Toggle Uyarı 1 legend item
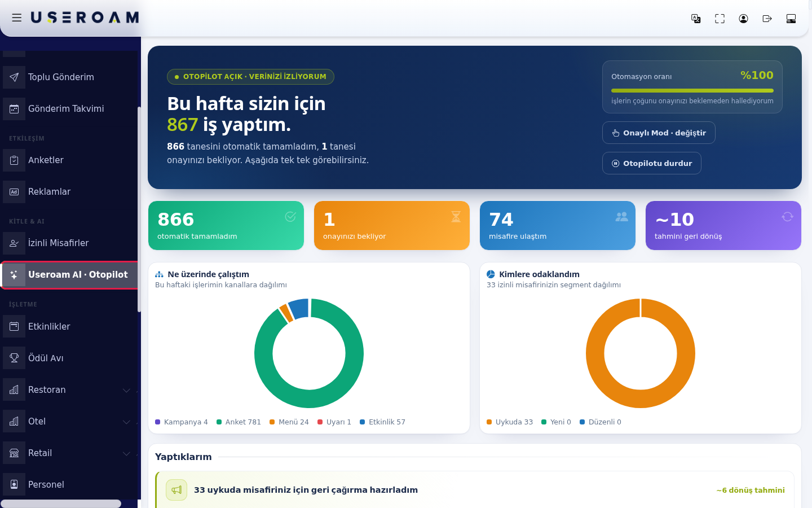The image size is (812, 508). [334, 422]
